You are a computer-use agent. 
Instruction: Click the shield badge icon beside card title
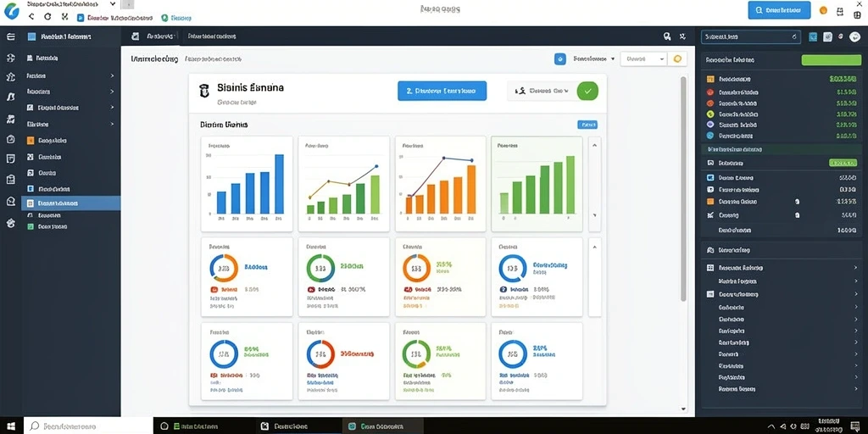pos(204,91)
